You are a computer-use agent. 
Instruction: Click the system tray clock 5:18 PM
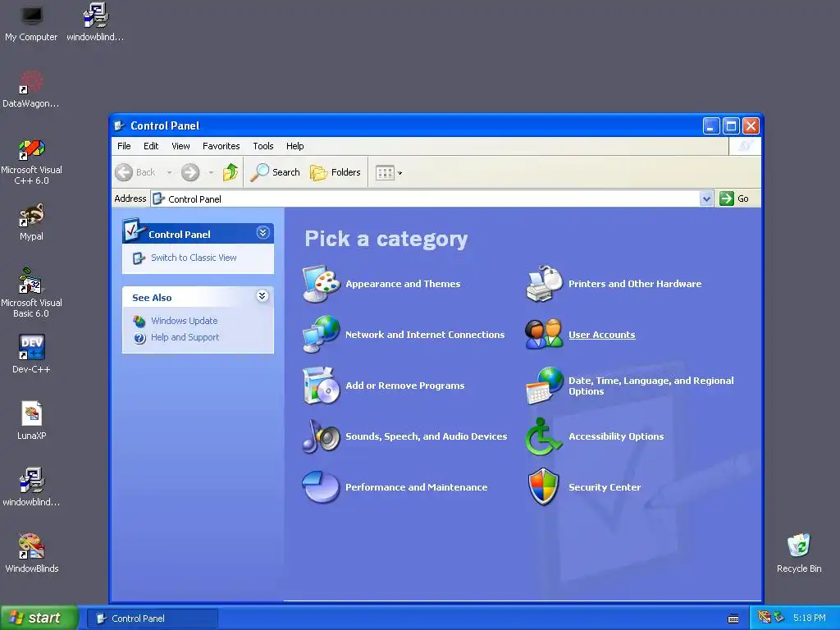[809, 618]
